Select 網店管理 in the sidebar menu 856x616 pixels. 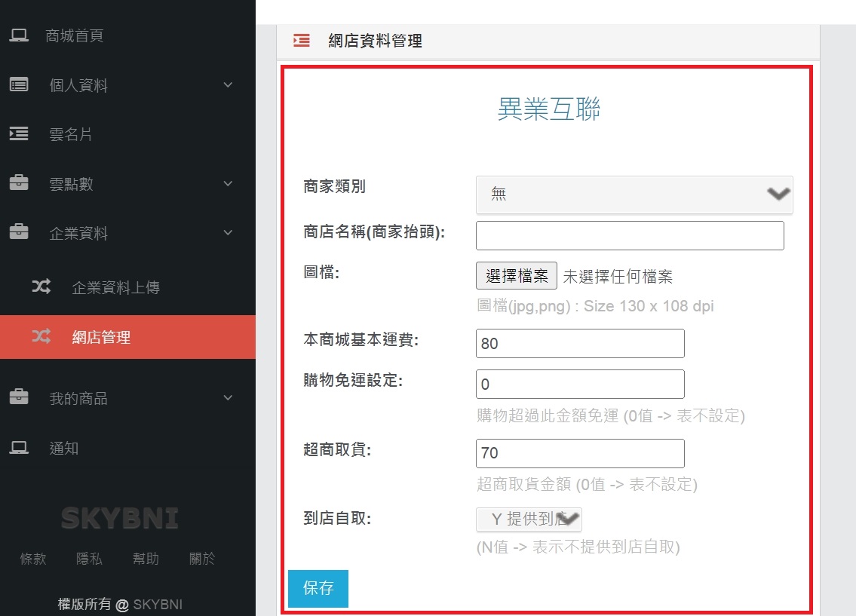tap(101, 337)
